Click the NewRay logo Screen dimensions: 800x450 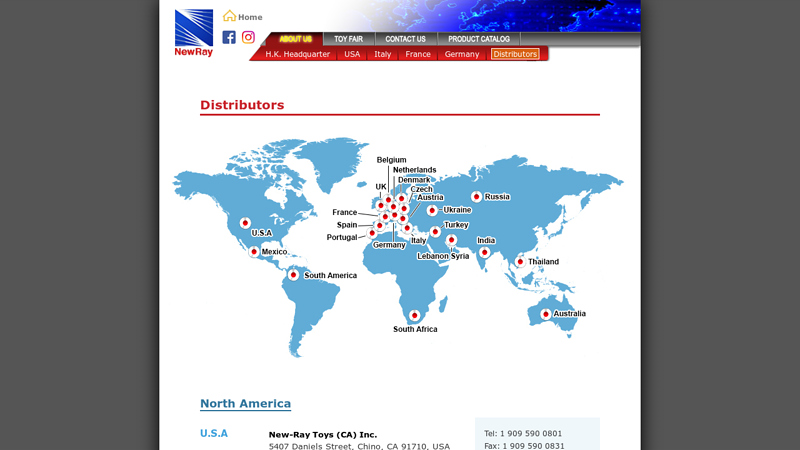click(194, 33)
